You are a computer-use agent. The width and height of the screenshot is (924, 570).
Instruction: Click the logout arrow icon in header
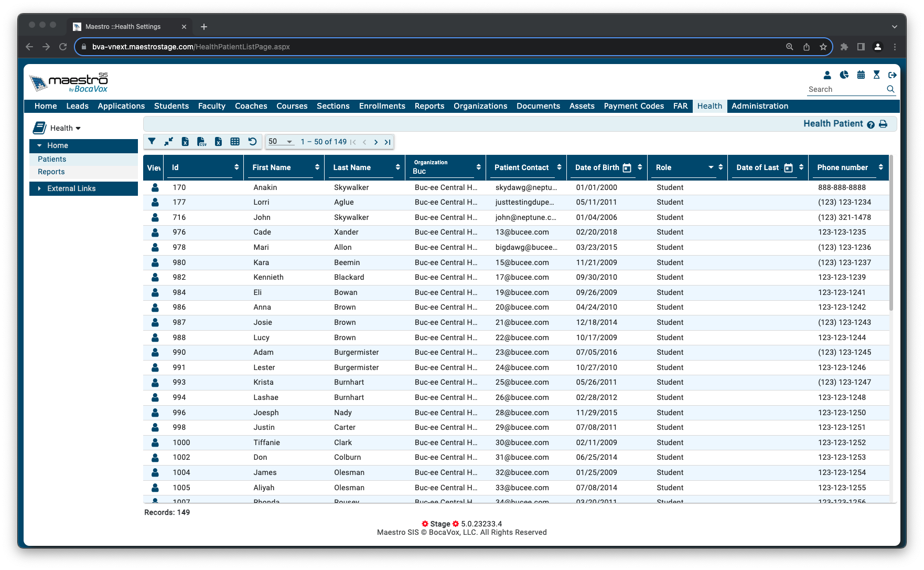tap(892, 75)
